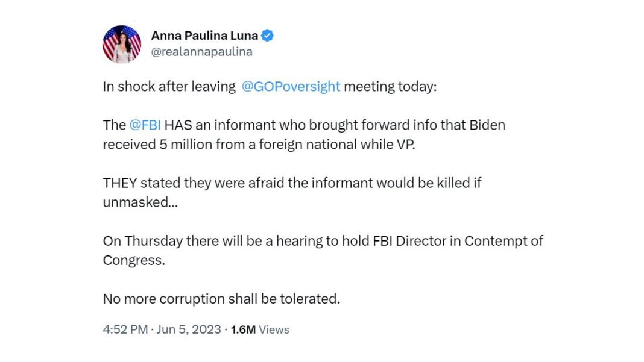Open the @realannapaulina handle
Viewport: 644px width, 362px height.
coord(201,52)
